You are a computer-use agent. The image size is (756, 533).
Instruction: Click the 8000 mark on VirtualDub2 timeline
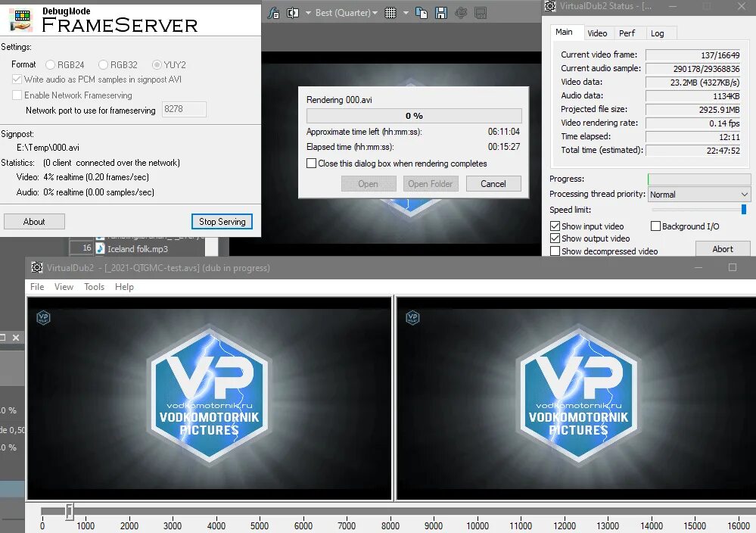tap(390, 525)
